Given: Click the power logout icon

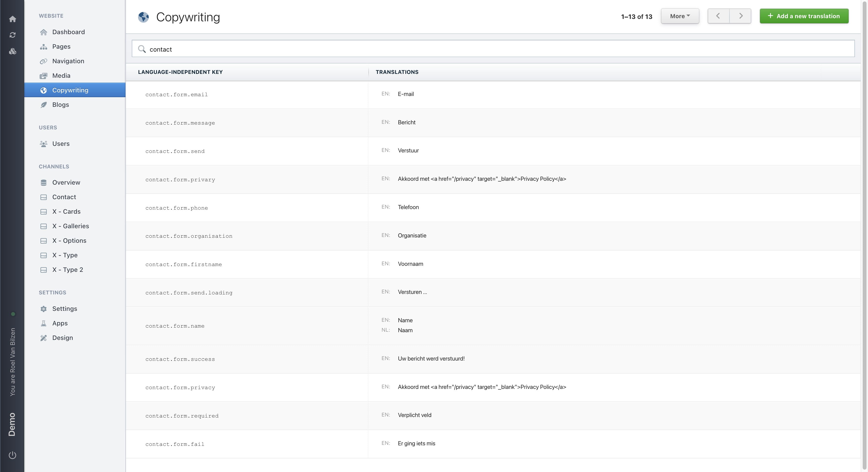Looking at the screenshot, I should click(12, 455).
